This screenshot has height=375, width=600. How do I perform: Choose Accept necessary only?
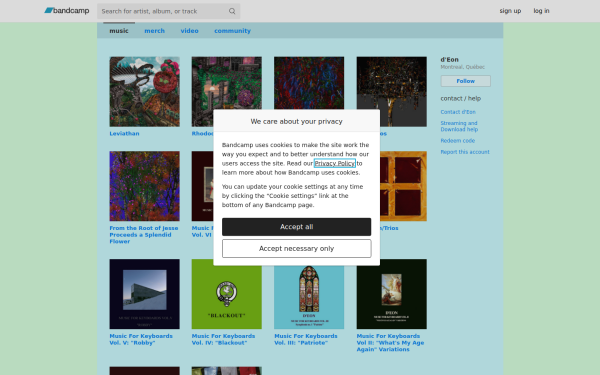click(297, 249)
